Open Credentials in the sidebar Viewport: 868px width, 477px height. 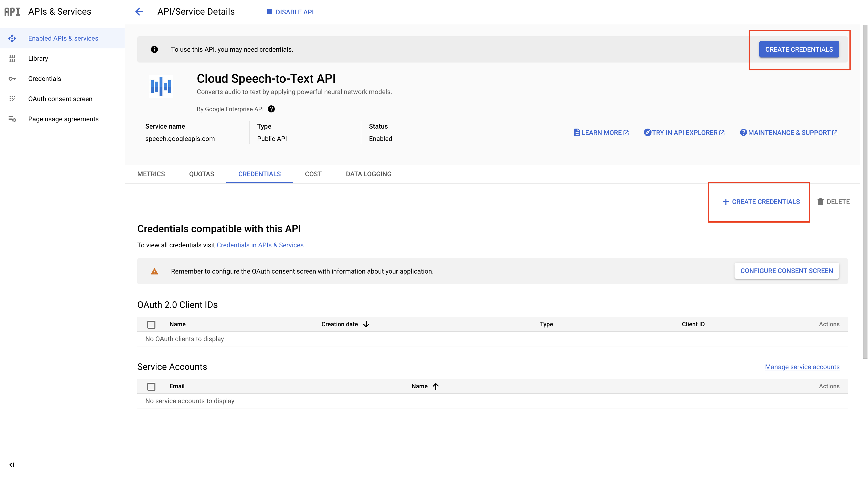(x=62, y=79)
